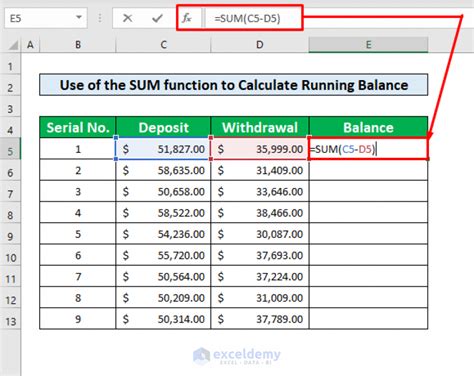
Task: Cancel formula entry with the X icon
Action: point(127,18)
